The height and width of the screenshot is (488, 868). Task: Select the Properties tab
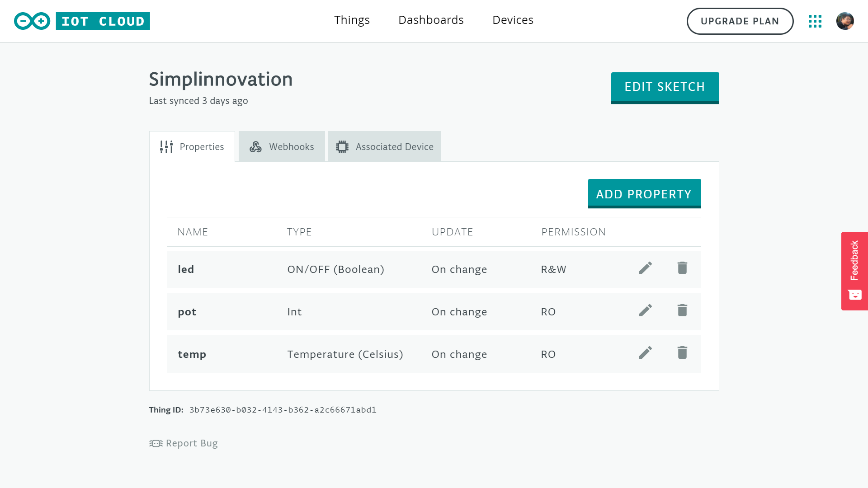pyautogui.click(x=192, y=147)
